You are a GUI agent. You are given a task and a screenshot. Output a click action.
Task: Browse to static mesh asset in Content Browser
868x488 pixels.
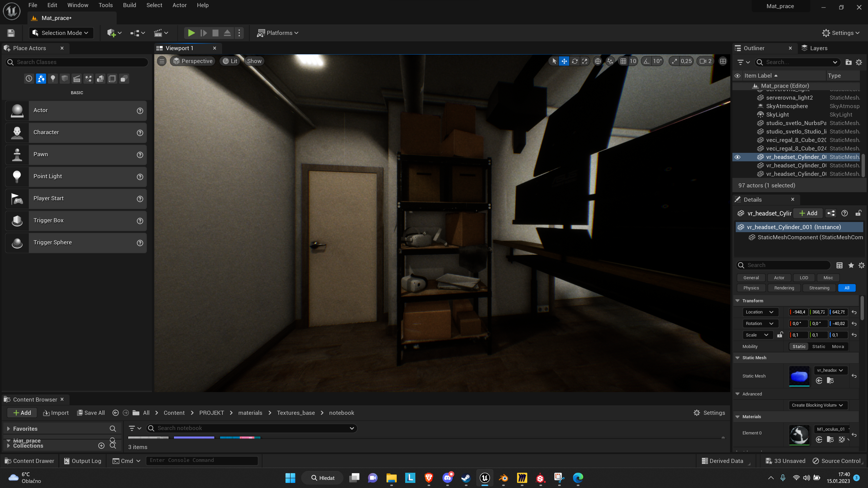[830, 381]
